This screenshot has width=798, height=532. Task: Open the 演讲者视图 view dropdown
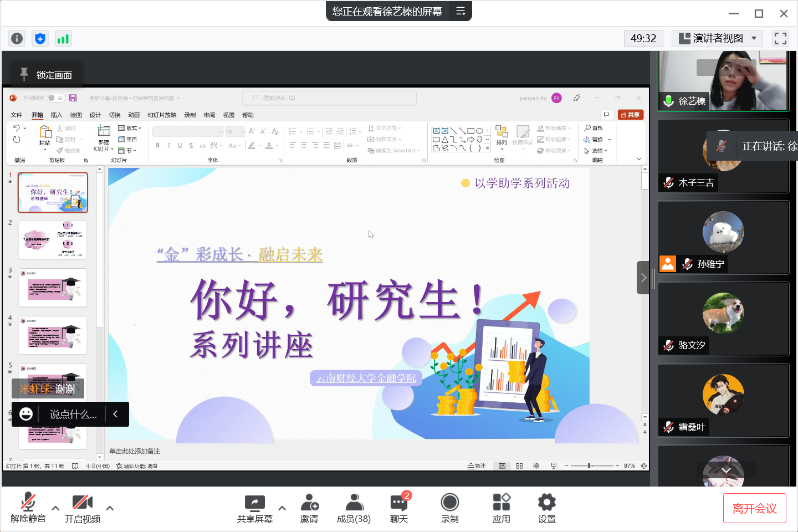click(717, 38)
